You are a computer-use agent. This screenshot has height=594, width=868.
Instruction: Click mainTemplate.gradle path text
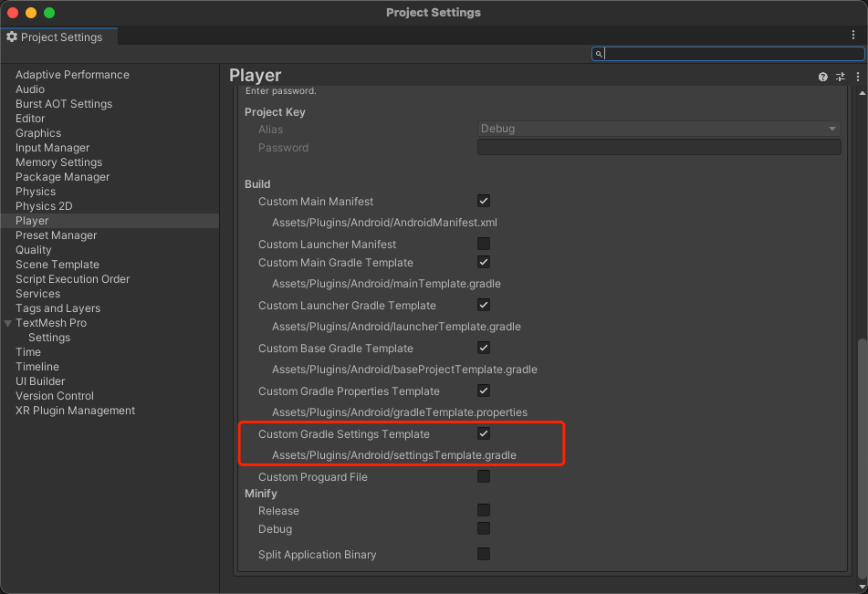[386, 284]
